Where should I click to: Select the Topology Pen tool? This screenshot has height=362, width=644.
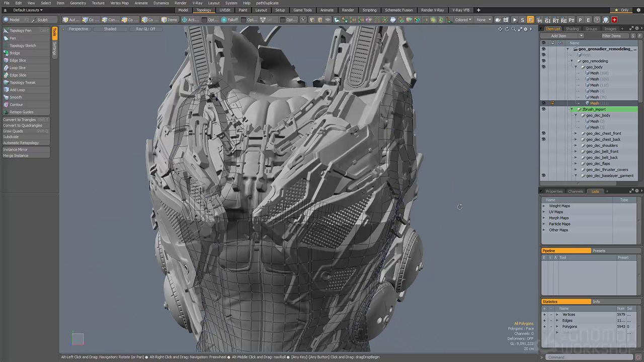[20, 31]
